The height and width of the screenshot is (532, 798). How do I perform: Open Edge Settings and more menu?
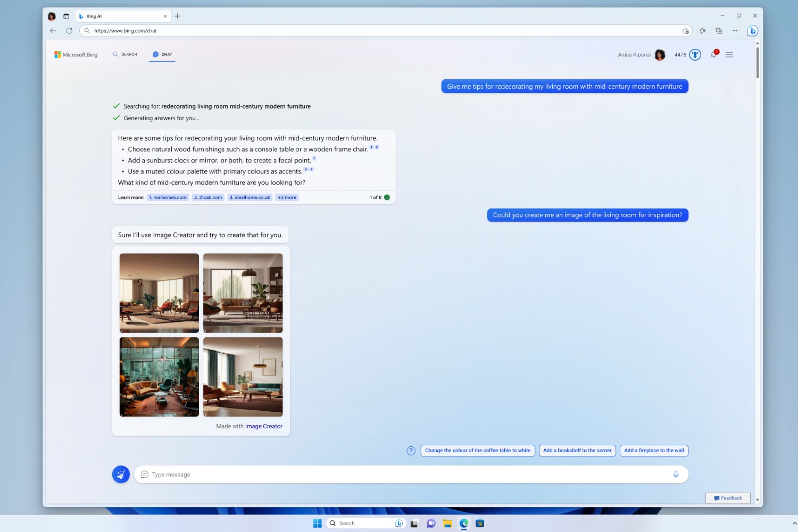coord(735,31)
